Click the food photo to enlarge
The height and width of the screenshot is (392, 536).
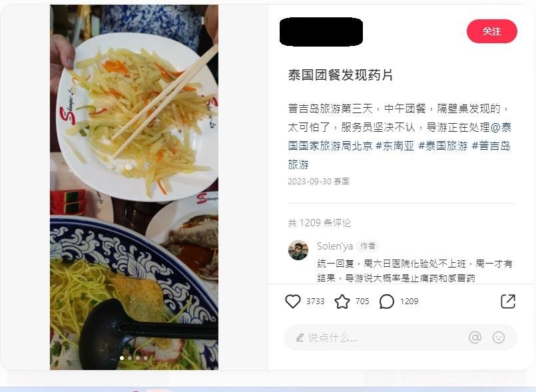point(134,187)
